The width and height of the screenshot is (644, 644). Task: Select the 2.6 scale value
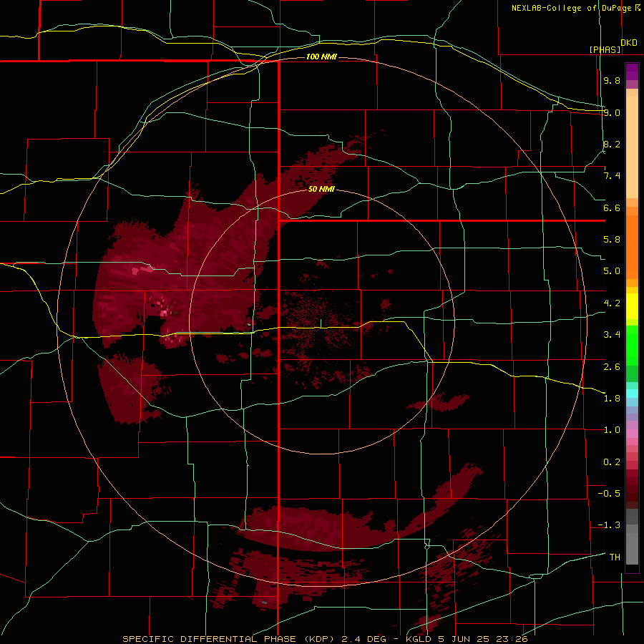(x=612, y=366)
